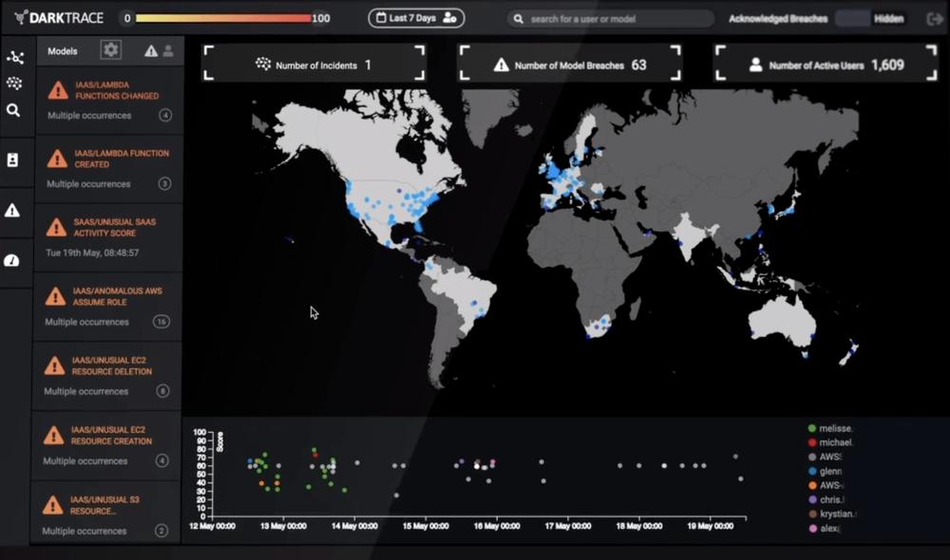Click the timestamp Tue 19th May, 08:48:57
Viewport: 950px width, 560px height.
(92, 252)
